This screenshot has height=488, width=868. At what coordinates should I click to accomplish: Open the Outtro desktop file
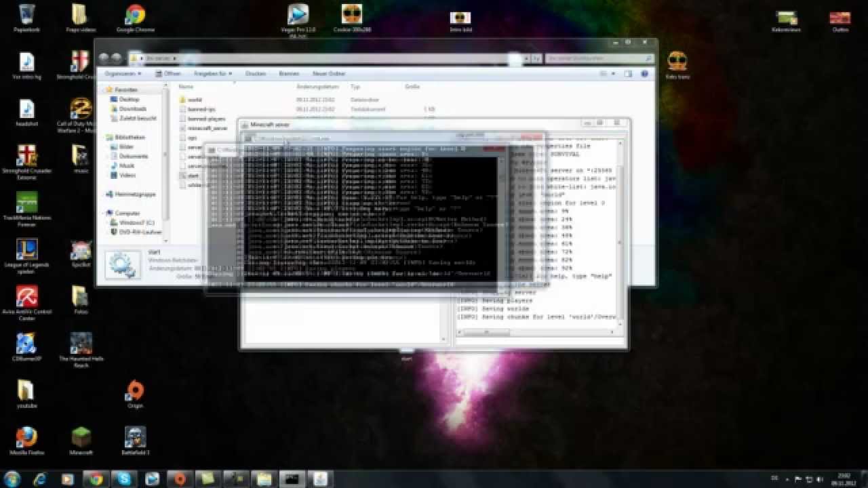840,20
